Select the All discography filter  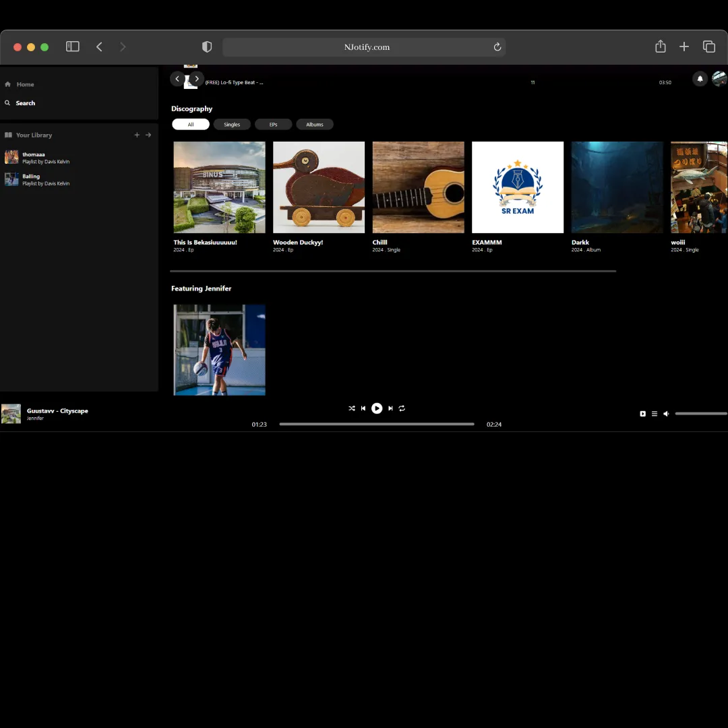(191, 125)
